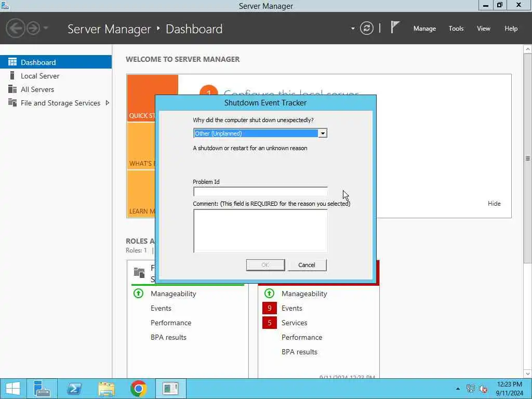This screenshot has height=399, width=532.
Task: Open the View menu
Action: click(x=484, y=29)
